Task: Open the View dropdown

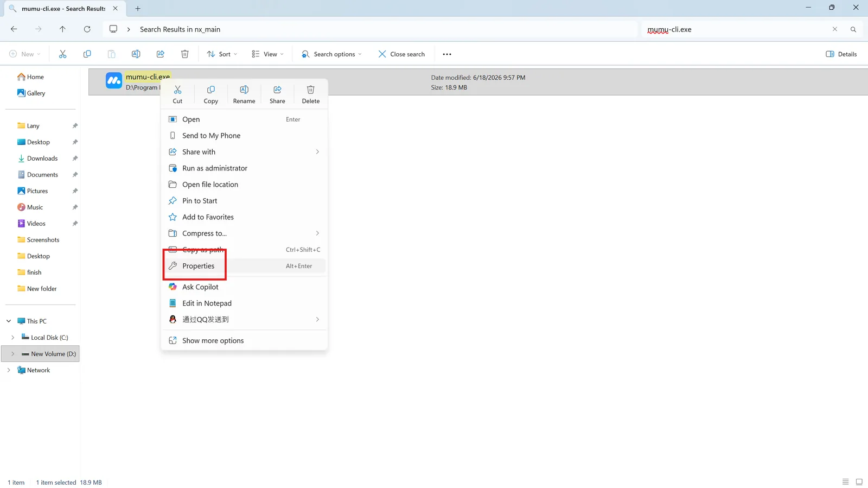Action: click(x=268, y=54)
